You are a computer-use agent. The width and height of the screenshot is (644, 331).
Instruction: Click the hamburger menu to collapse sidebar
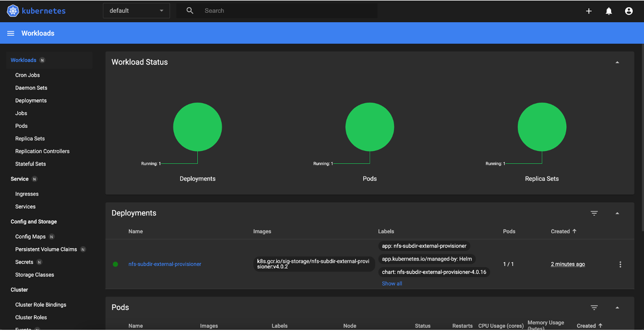10,33
